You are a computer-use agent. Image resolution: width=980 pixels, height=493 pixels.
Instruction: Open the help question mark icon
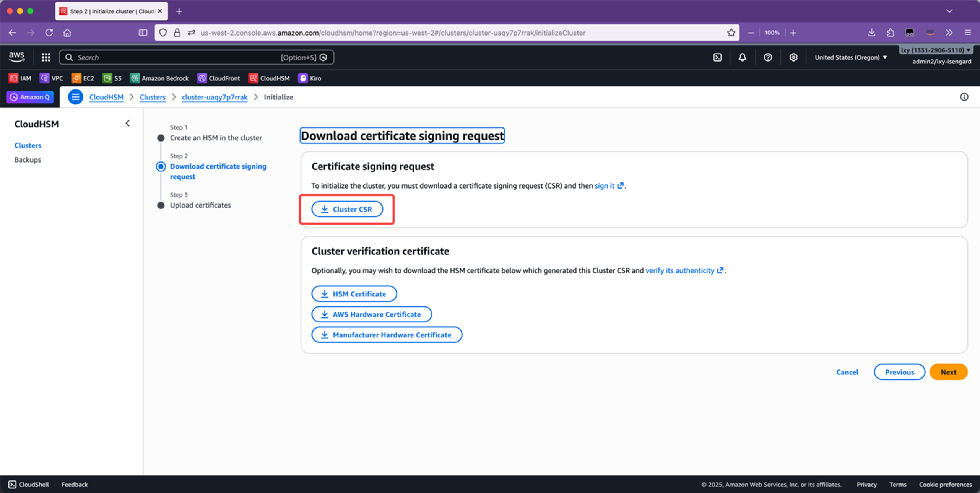tap(768, 57)
